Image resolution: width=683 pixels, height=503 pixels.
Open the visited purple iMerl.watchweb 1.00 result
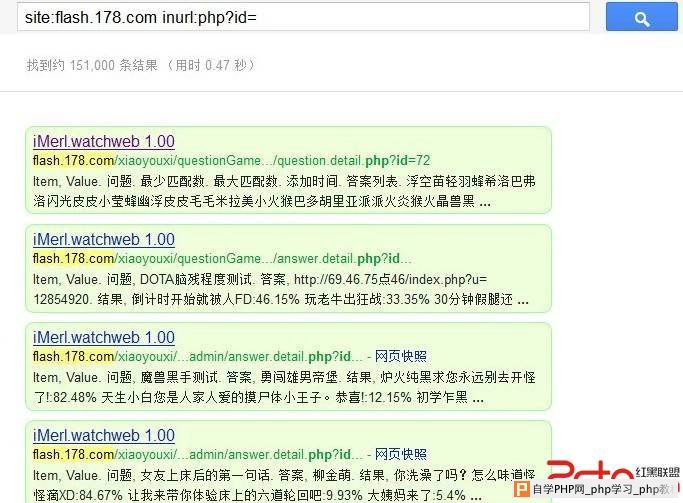click(104, 141)
